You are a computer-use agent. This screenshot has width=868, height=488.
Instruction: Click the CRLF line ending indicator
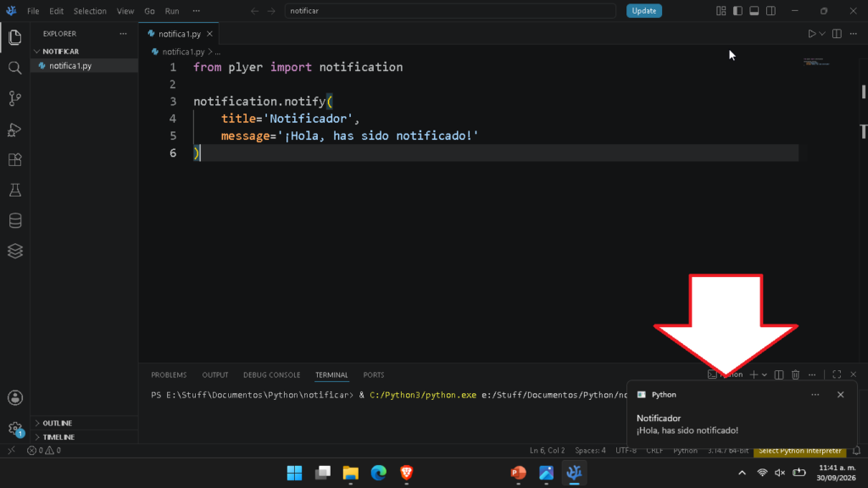[x=655, y=451]
